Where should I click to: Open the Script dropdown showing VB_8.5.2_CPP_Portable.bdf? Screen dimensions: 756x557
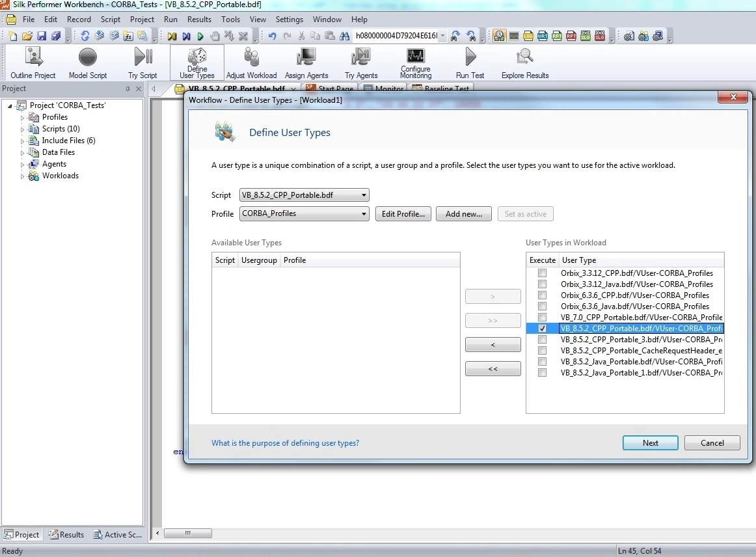point(304,195)
